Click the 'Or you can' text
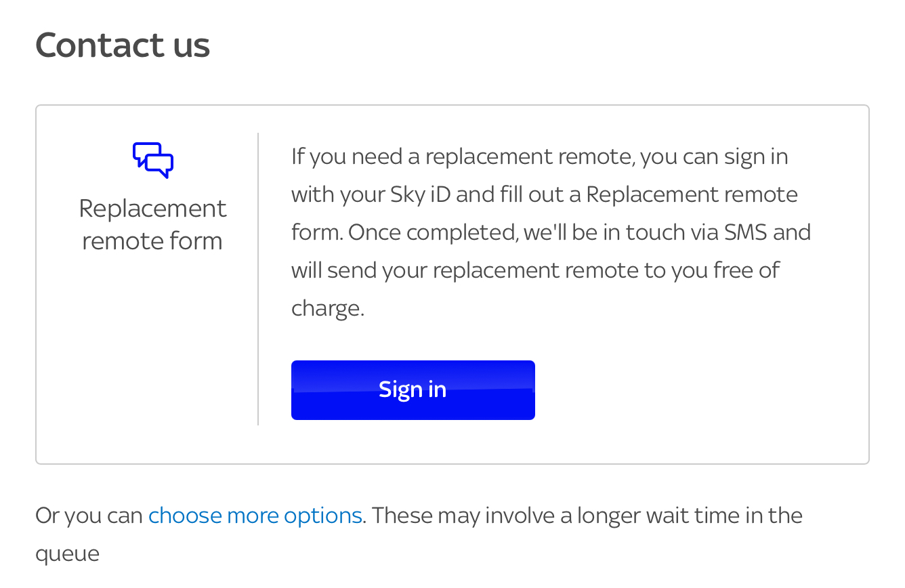 point(89,516)
